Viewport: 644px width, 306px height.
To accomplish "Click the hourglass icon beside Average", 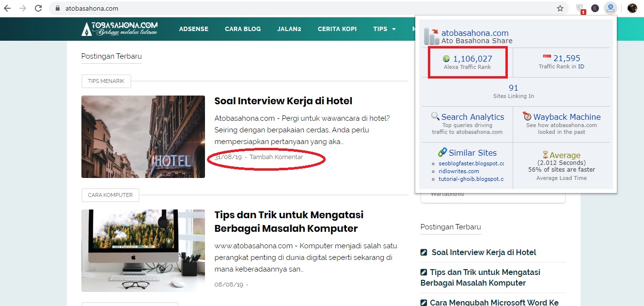I will 545,155.
